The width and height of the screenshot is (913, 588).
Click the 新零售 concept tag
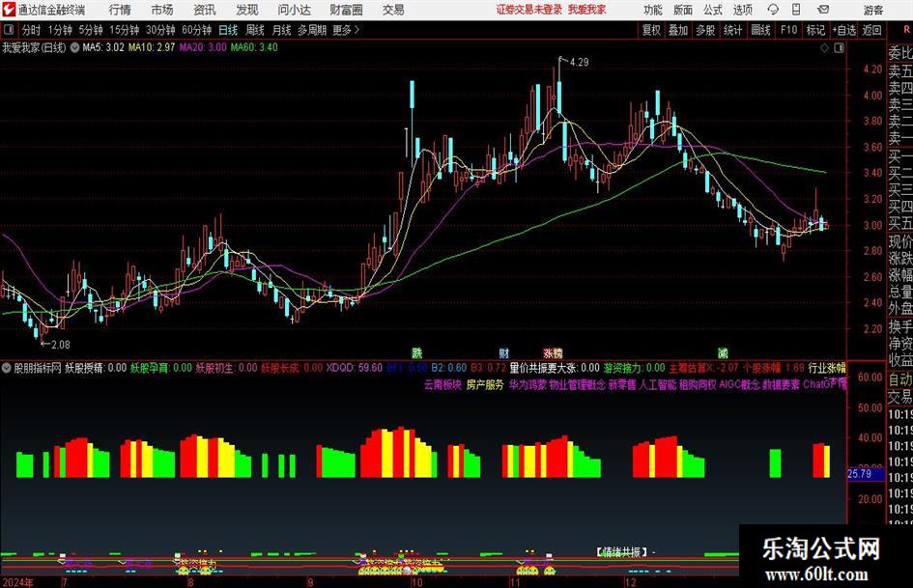click(x=622, y=385)
